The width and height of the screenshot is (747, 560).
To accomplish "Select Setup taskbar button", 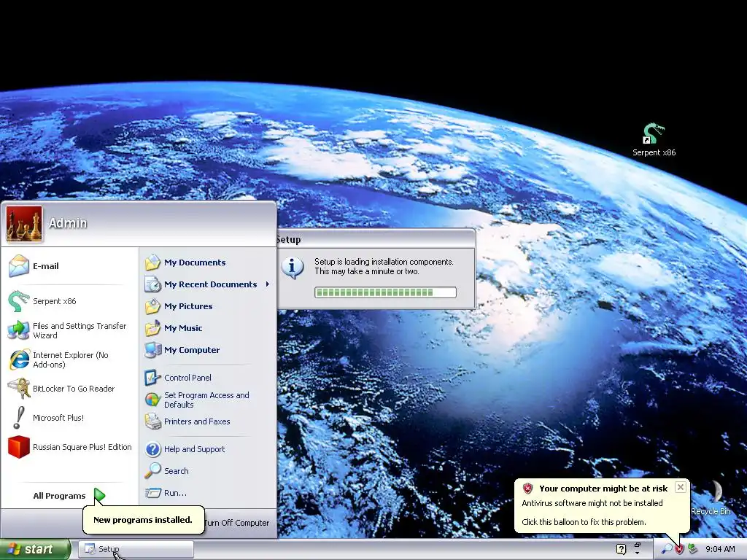I will [x=136, y=549].
